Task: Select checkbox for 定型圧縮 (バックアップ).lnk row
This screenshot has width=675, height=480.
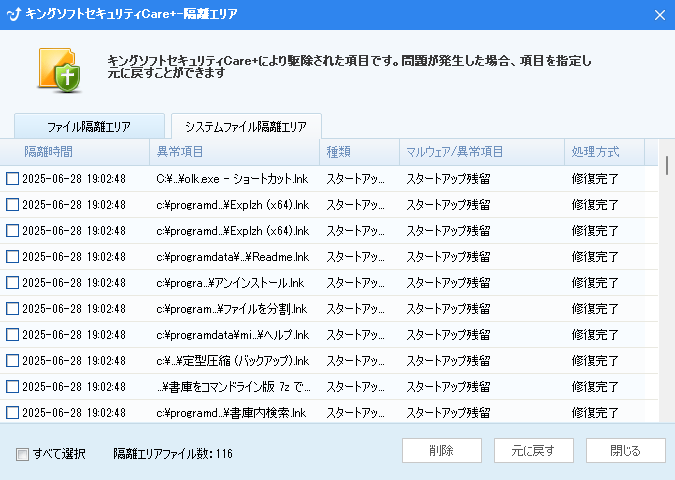Action: (x=12, y=360)
